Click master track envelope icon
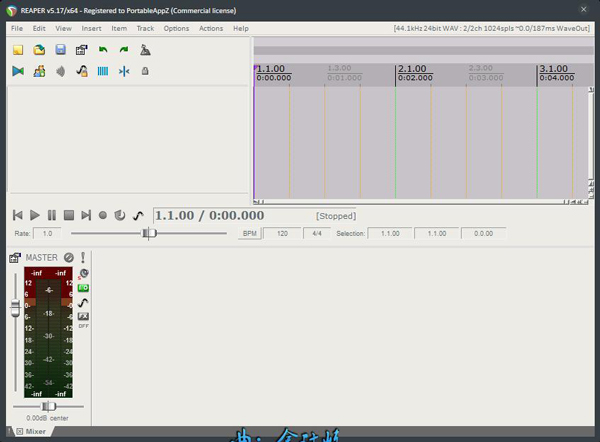 pyautogui.click(x=83, y=303)
